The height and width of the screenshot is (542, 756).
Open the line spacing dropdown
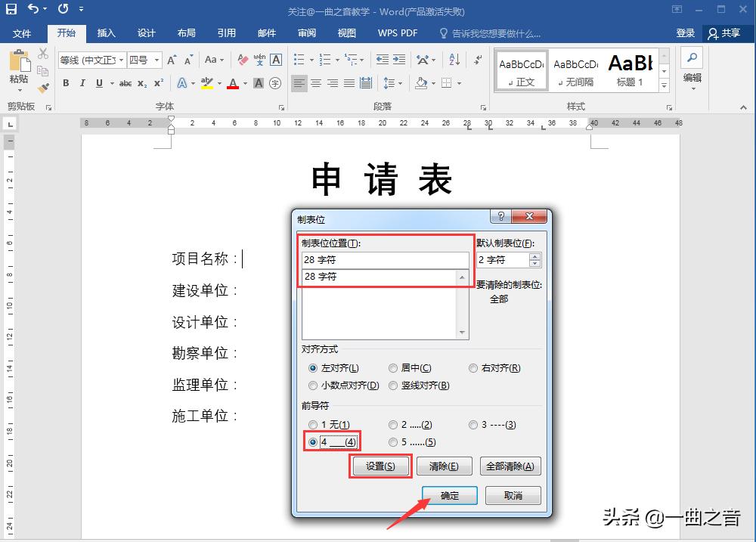coord(400,83)
